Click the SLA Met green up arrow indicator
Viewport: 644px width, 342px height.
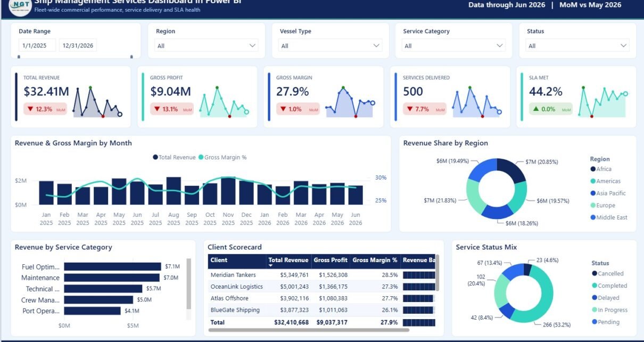point(535,109)
